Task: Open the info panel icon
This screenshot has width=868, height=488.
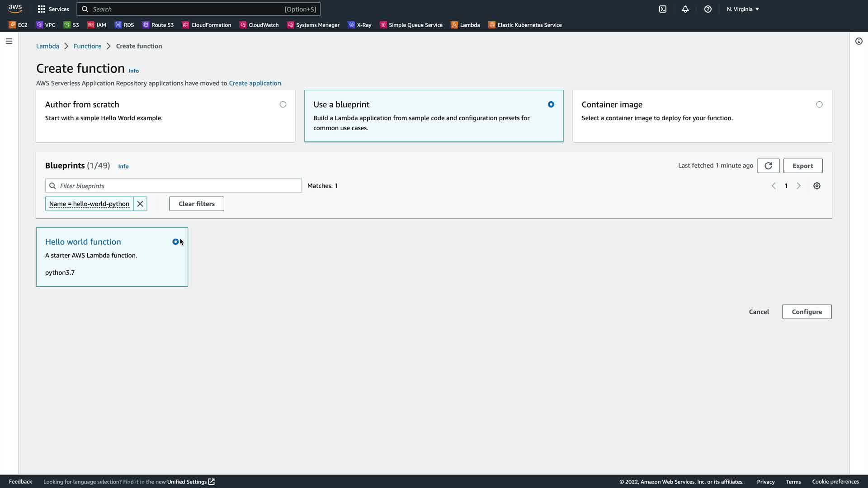Action: coord(859,41)
